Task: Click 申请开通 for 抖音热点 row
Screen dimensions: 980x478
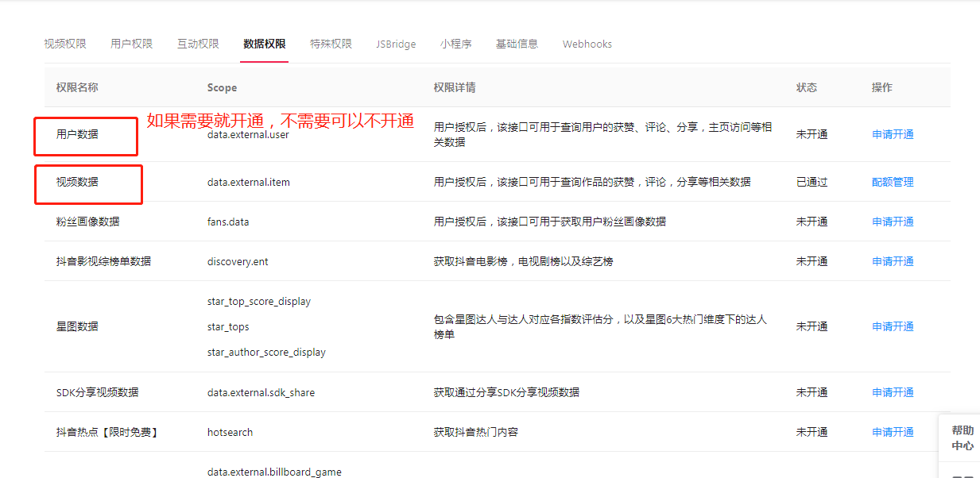Action: point(893,432)
